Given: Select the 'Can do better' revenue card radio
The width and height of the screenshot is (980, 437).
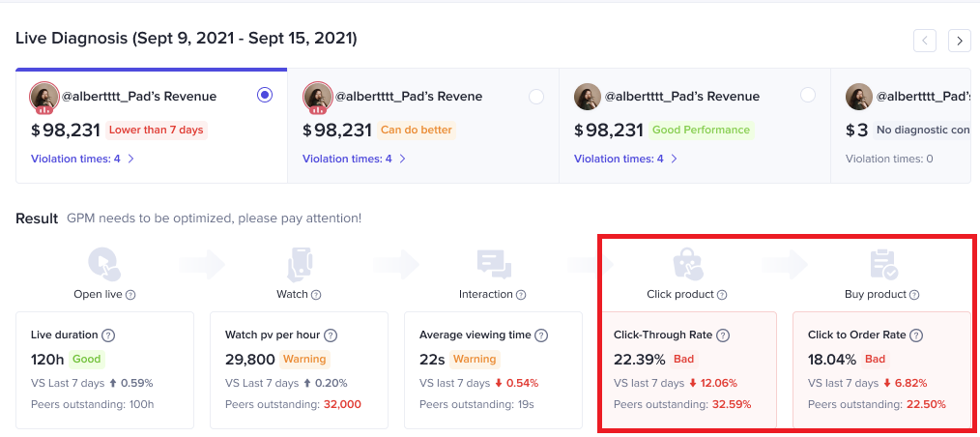Looking at the screenshot, I should [536, 96].
